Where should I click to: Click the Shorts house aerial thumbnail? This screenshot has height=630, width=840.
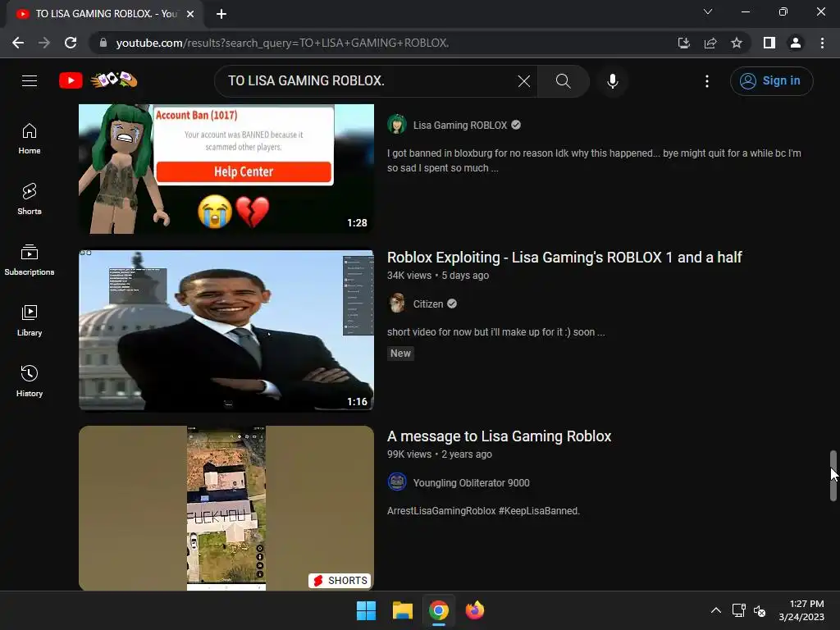(x=226, y=508)
